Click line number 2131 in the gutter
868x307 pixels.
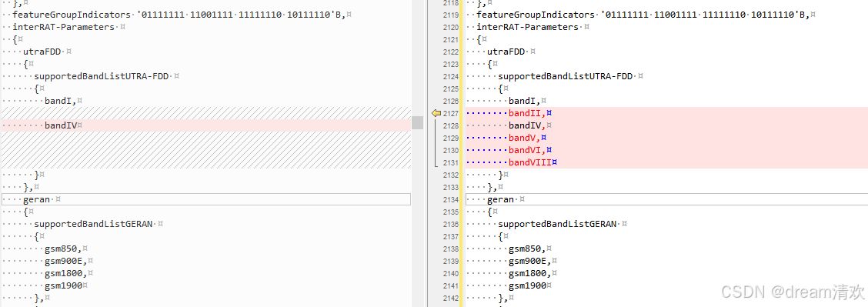452,162
